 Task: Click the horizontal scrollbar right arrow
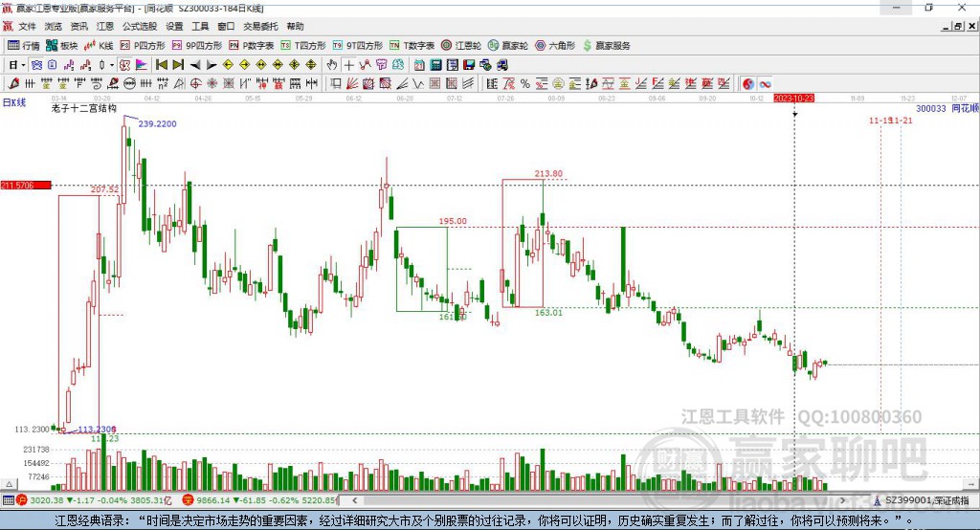[x=842, y=500]
